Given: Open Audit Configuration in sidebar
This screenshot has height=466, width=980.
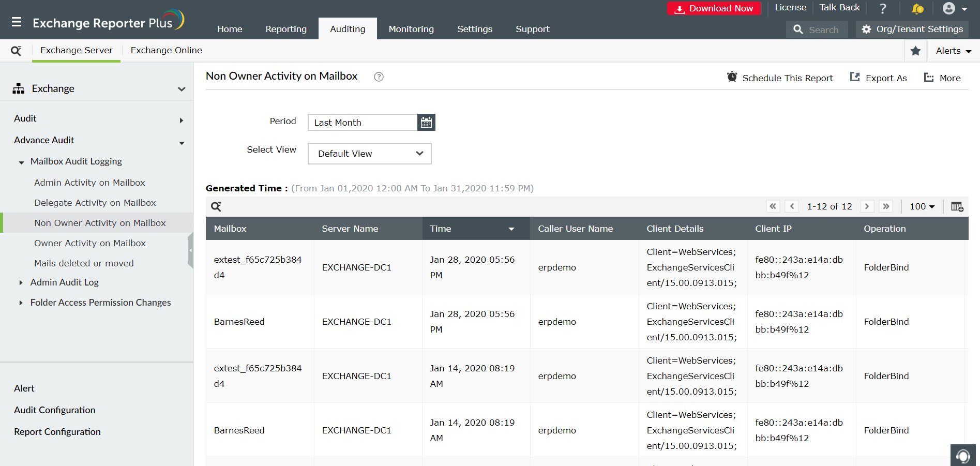Looking at the screenshot, I should 55,410.
